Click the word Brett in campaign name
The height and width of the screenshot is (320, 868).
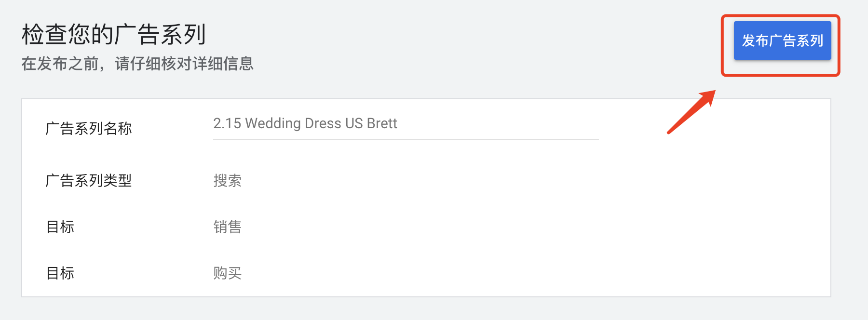coord(382,123)
